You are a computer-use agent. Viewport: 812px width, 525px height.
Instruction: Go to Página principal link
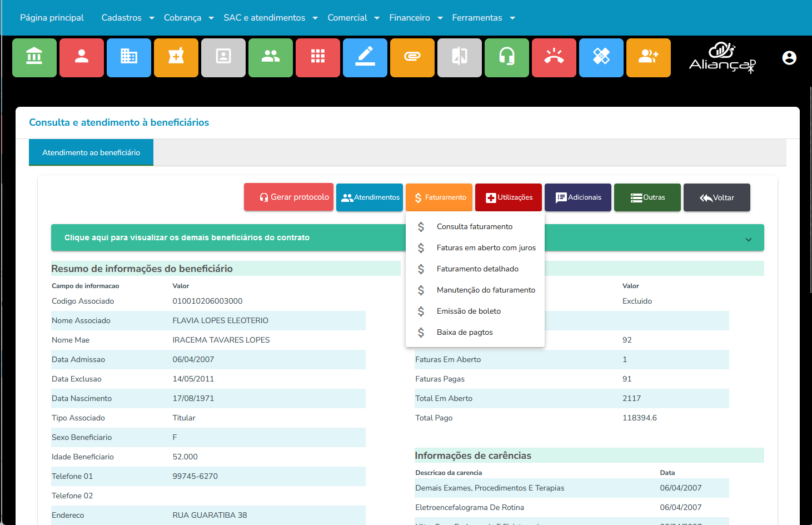tap(52, 18)
